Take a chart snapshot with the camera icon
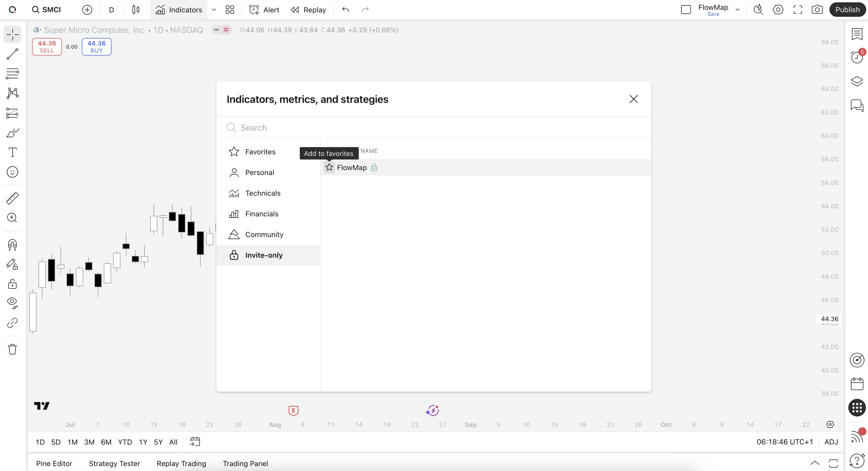 [817, 10]
